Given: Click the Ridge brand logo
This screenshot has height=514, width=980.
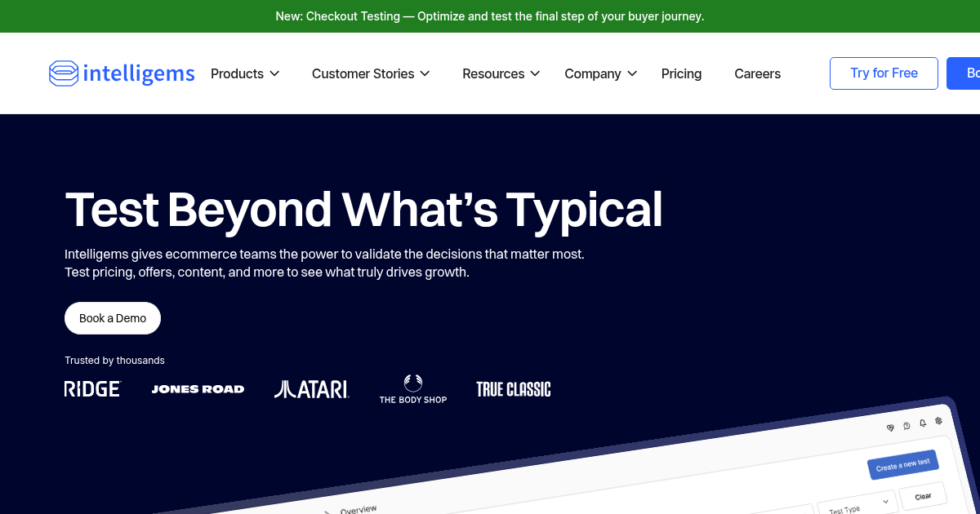Looking at the screenshot, I should point(92,389).
